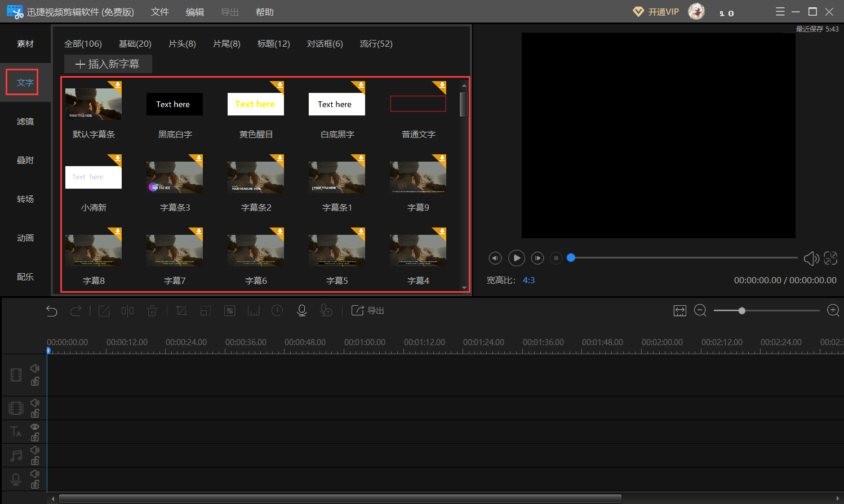This screenshot has height=504, width=844.
Task: Click the music track note icon
Action: click(x=16, y=456)
